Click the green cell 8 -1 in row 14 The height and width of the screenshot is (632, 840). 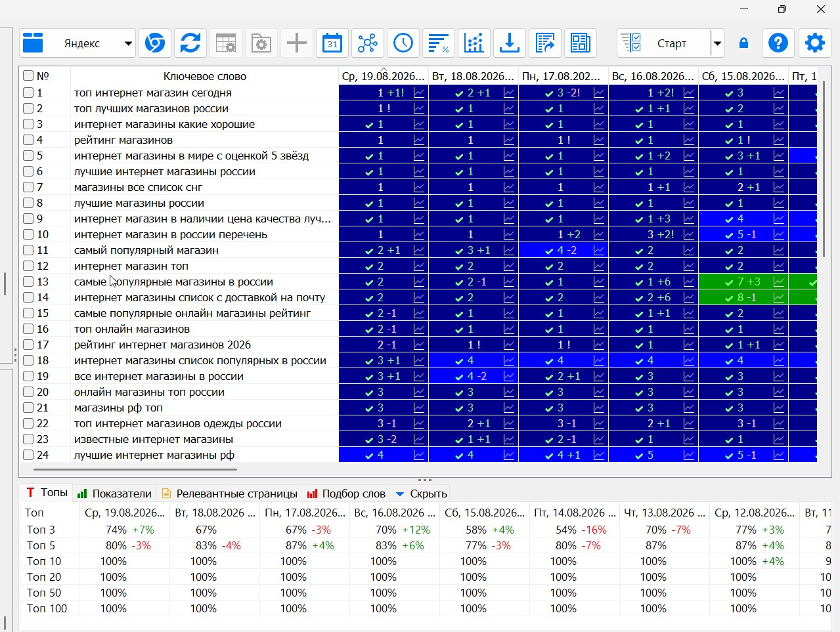click(743, 298)
